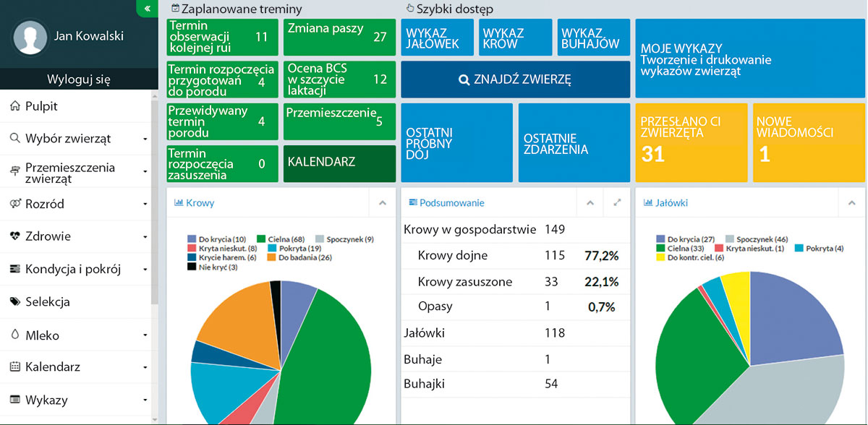Expand the Kalendarz submenu arrow
Image resolution: width=868 pixels, height=425 pixels.
(145, 368)
